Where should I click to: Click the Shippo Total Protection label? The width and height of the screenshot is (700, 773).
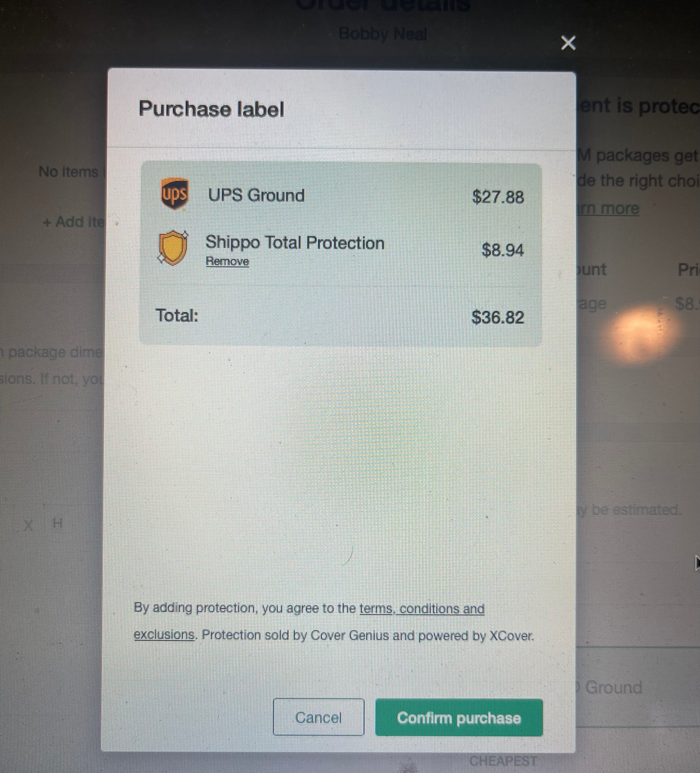click(295, 242)
